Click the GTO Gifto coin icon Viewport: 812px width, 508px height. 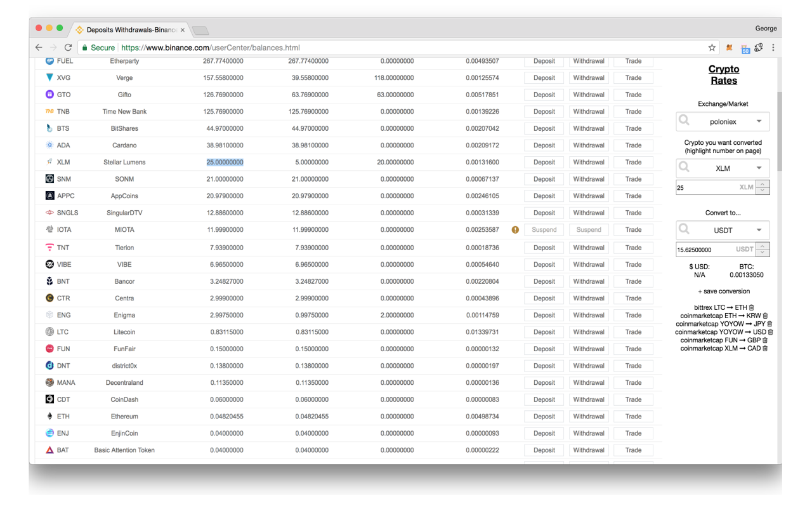pos(49,95)
